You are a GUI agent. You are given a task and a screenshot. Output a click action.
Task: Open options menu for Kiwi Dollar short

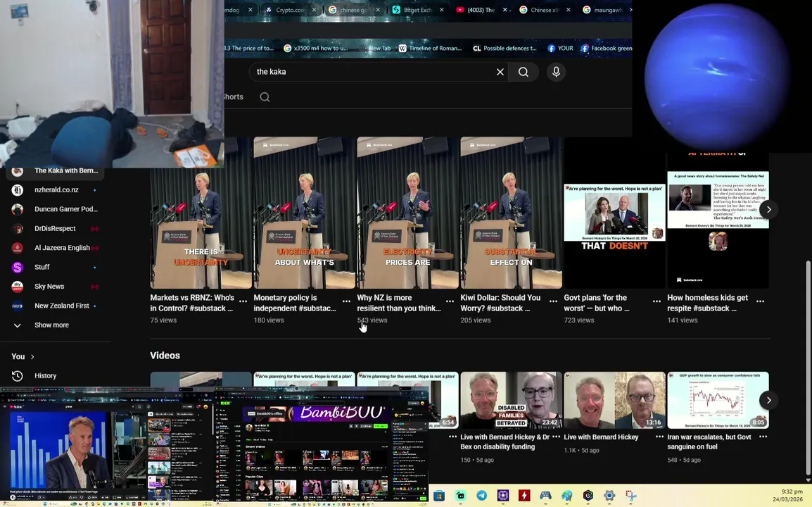(553, 301)
